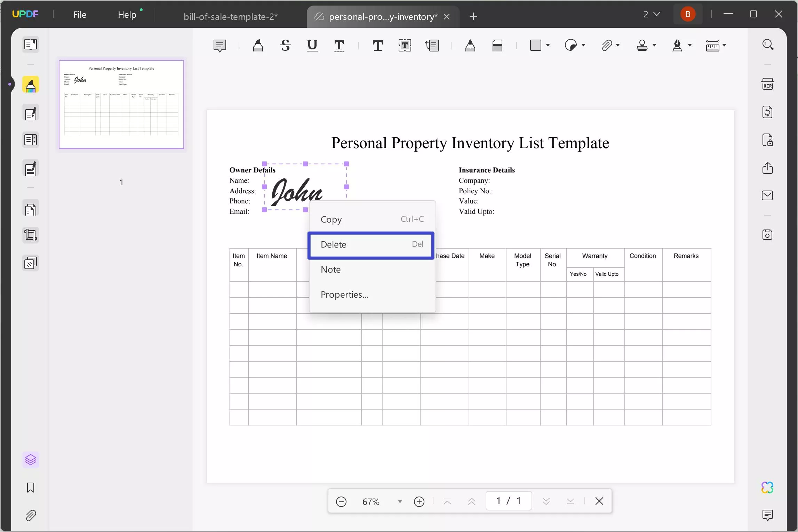Screen dimensions: 798x532
Task: Select the Text Box tool
Action: (405, 46)
